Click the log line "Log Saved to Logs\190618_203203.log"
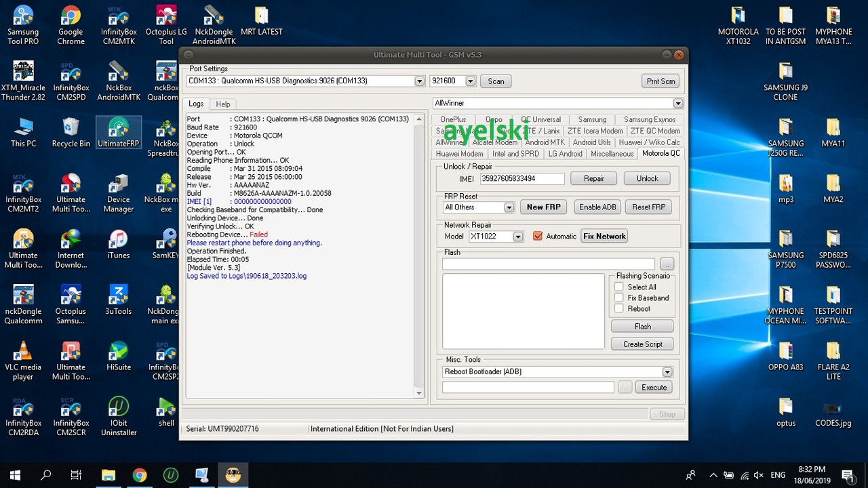Viewport: 868px width, 488px height. point(247,277)
